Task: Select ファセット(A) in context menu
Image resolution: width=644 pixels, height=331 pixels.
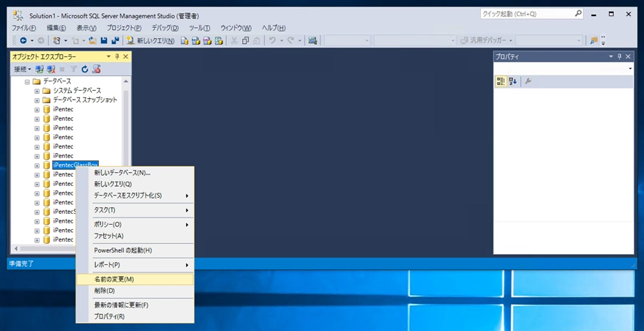Action: [135, 236]
